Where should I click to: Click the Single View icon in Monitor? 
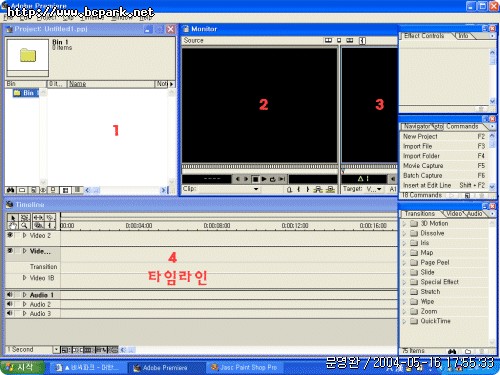click(x=339, y=40)
